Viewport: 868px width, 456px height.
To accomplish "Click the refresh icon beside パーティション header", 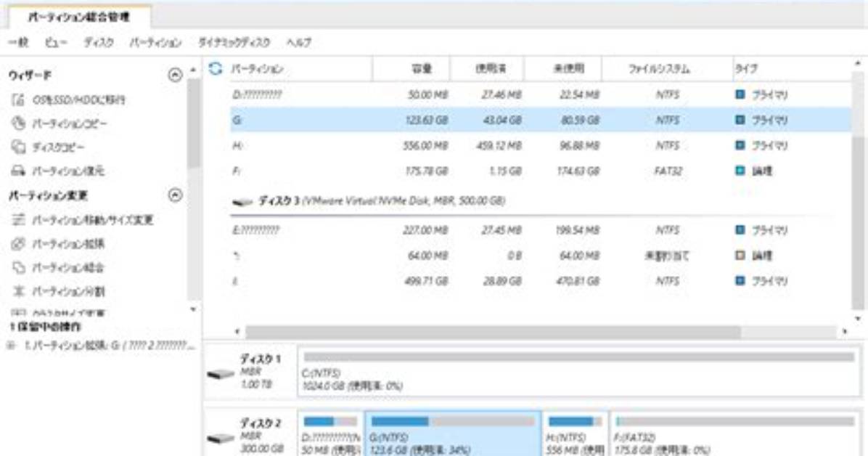I will click(216, 69).
